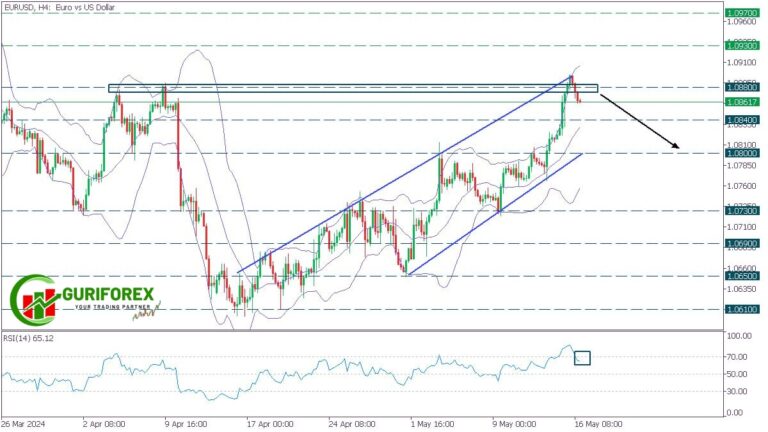Select the 1.06100 level label
Viewport: 768px width, 432px height.
pos(742,309)
